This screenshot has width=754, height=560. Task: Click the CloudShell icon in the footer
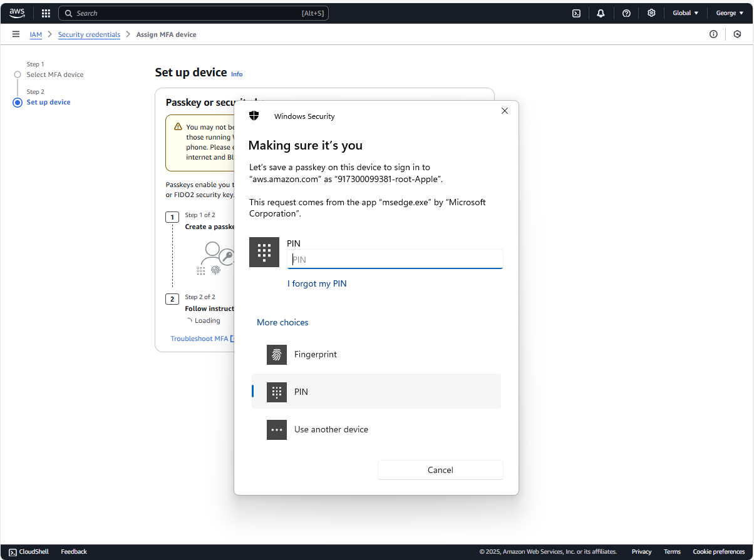coord(13,552)
